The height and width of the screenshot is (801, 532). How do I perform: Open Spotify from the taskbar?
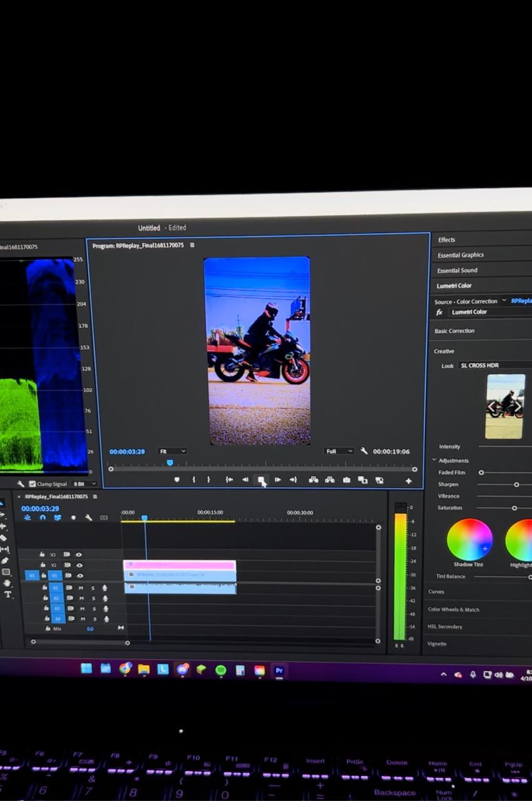220,670
